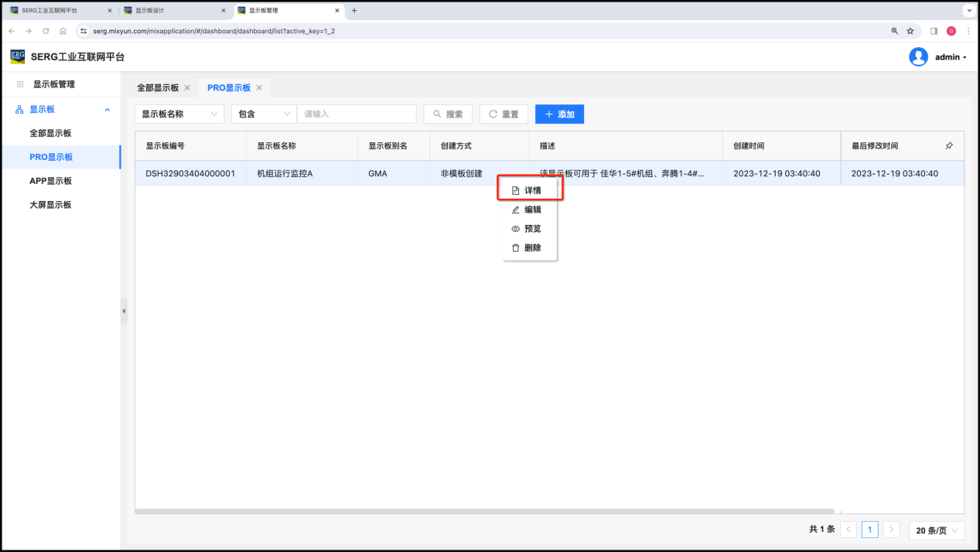Collapse the sidebar using the arrow handle

click(x=124, y=311)
